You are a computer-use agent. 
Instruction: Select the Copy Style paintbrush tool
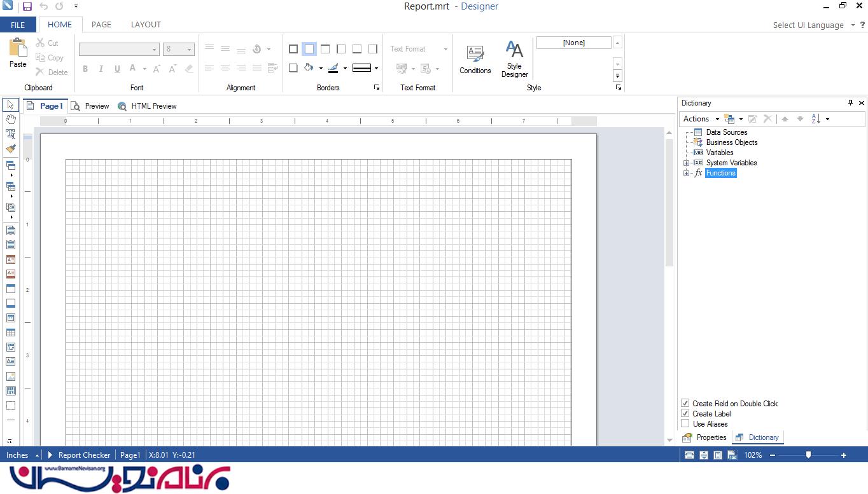(x=11, y=149)
